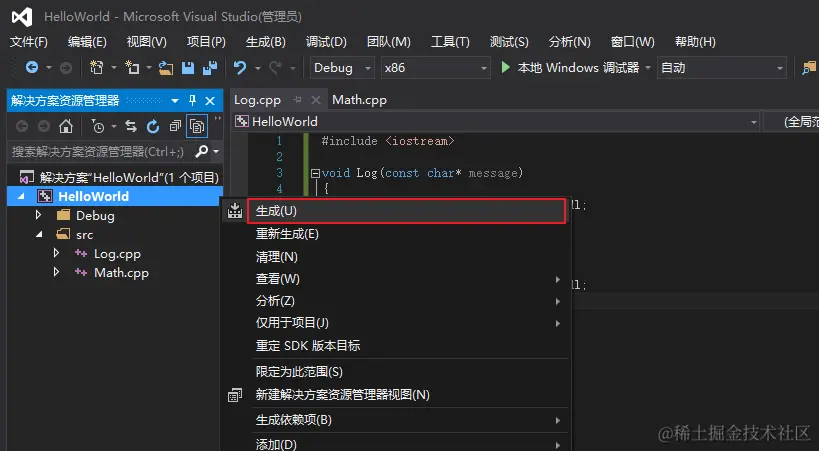This screenshot has height=451, width=819.
Task: Click the HelloWorld project icon in tree
Action: [x=45, y=196]
